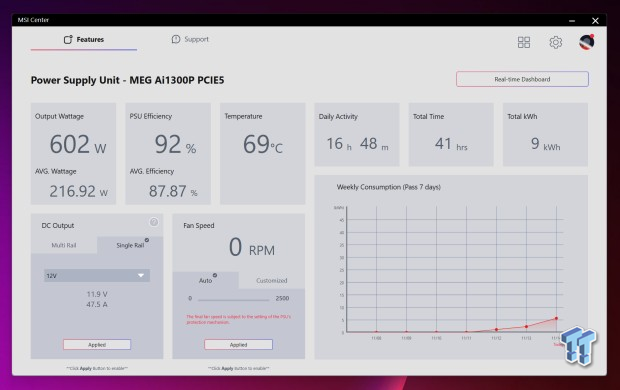The width and height of the screenshot is (620, 390).
Task: Click the user profile avatar
Action: [x=586, y=42]
